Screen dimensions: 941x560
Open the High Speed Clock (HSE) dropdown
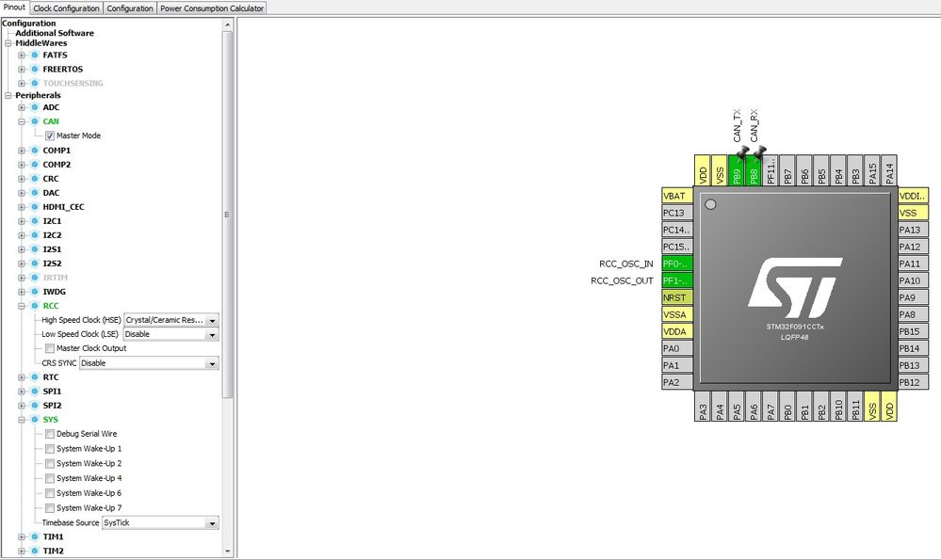[x=171, y=320]
